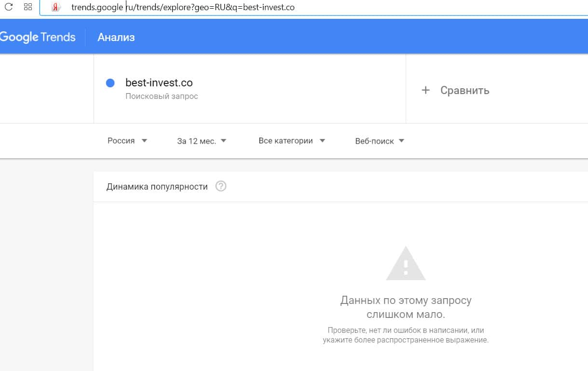Click the browser reload icon
This screenshot has width=588, height=371.
tap(8, 7)
